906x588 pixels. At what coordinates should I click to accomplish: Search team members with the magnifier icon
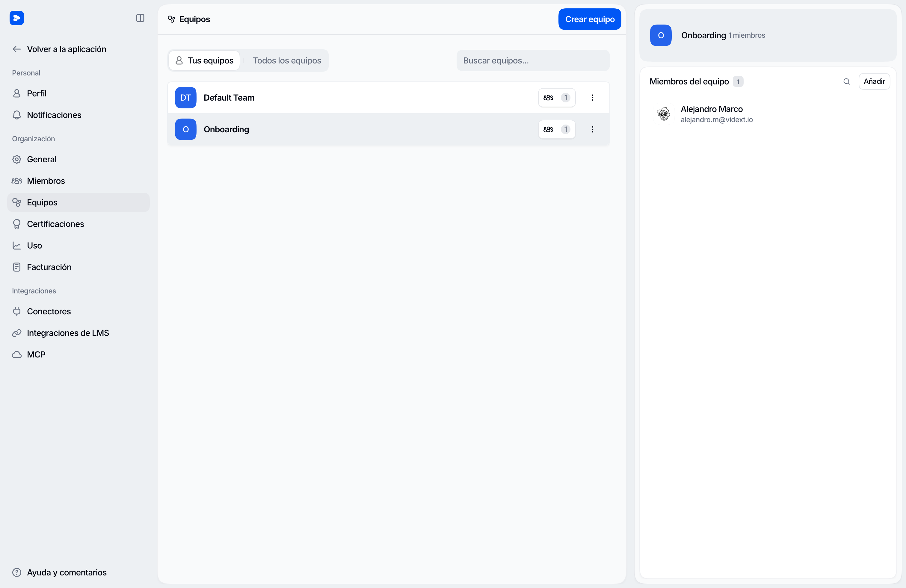(847, 81)
